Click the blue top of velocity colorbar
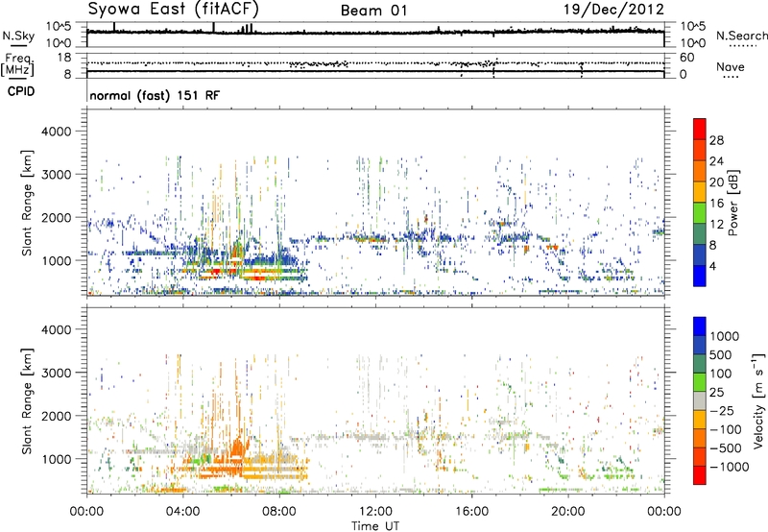The width and height of the screenshot is (768, 532). [700, 326]
